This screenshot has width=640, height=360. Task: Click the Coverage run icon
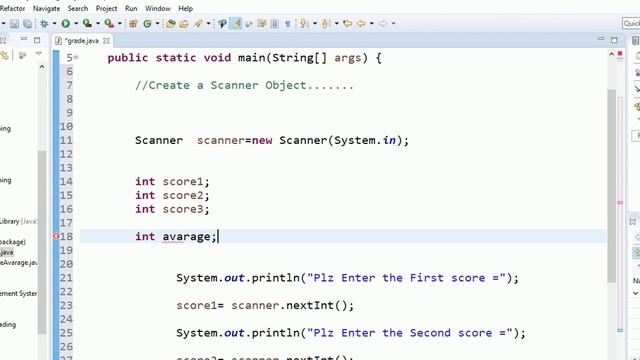(87, 24)
